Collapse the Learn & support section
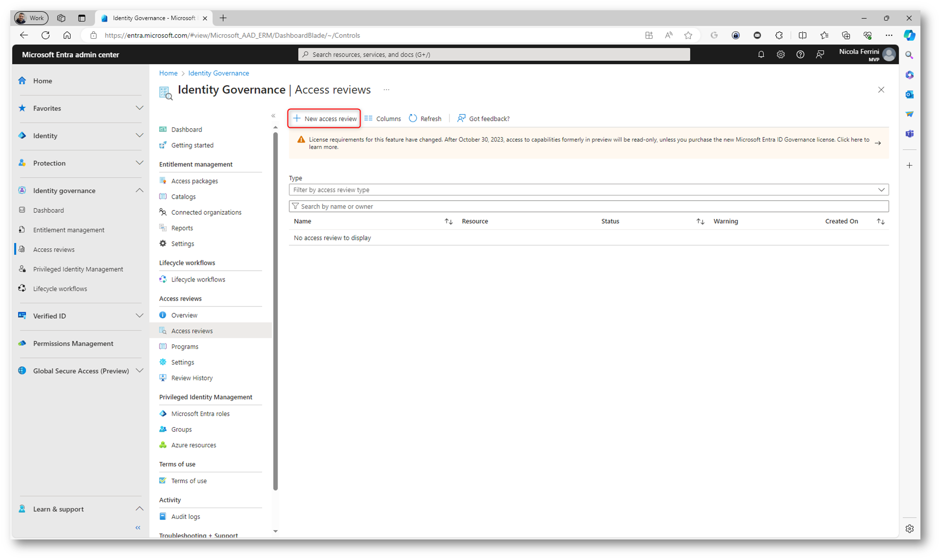Viewport: 941px width, 560px height. [140, 509]
